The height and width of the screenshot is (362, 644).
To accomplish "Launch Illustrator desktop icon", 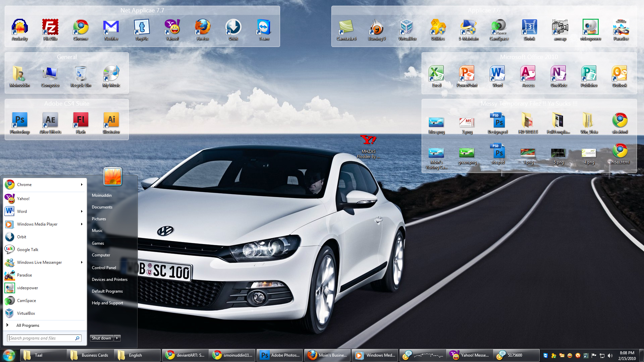I will [x=111, y=123].
